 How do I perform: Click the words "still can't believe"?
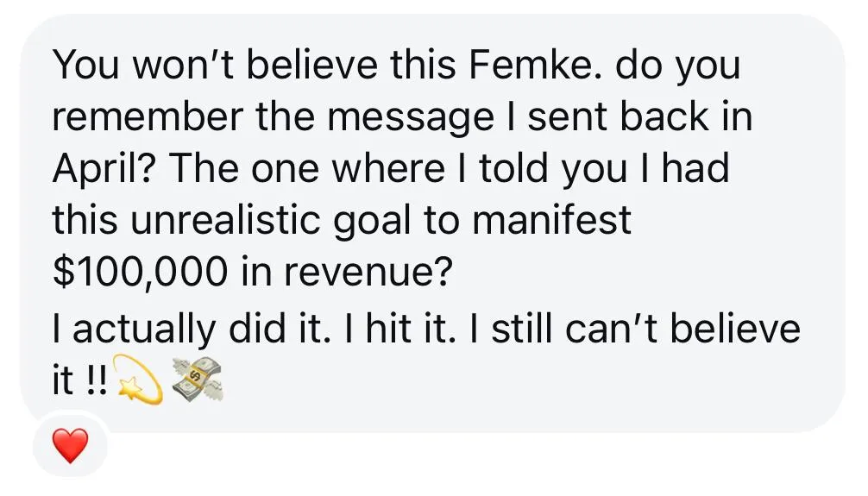(646, 328)
